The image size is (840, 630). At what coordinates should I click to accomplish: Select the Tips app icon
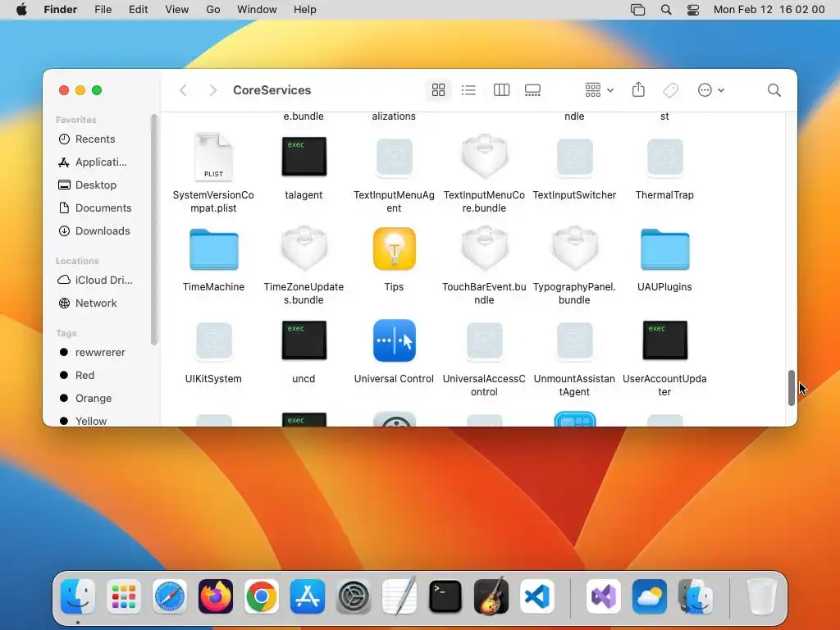395,249
